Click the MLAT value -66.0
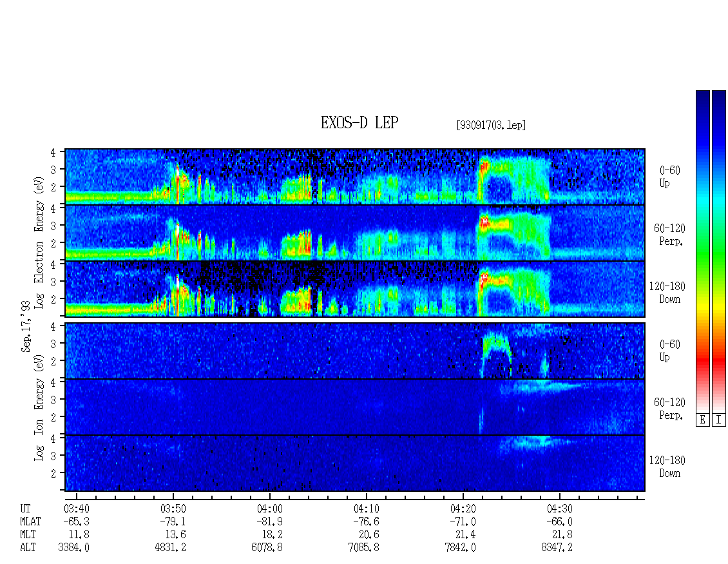This screenshot has height=564, width=728. point(559,521)
